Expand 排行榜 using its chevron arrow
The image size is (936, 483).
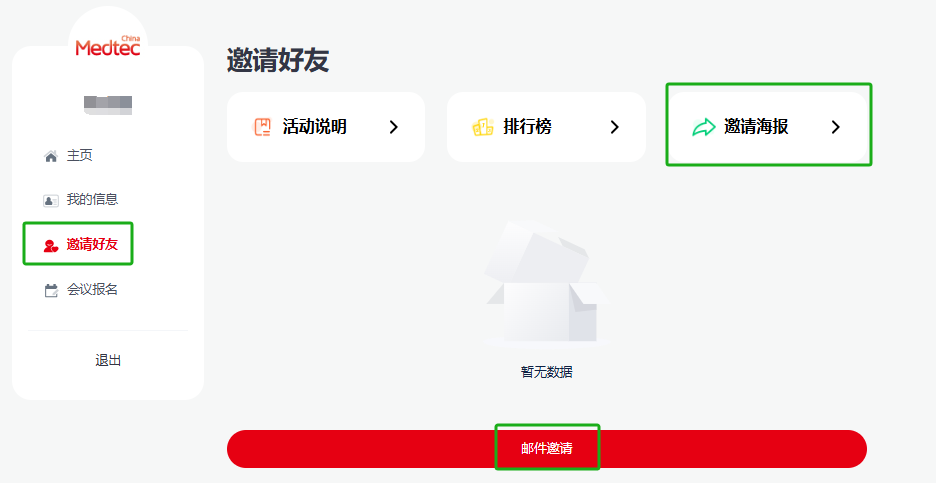[614, 127]
